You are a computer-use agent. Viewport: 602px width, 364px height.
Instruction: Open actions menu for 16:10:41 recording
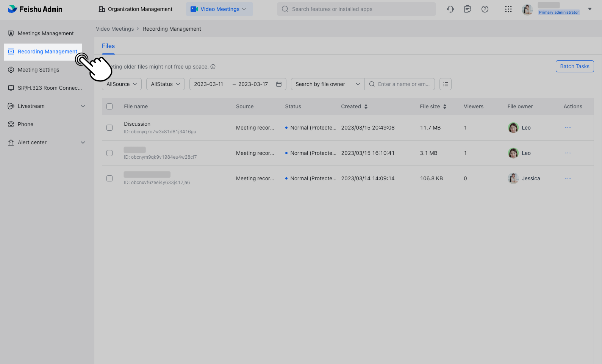pyautogui.click(x=568, y=153)
